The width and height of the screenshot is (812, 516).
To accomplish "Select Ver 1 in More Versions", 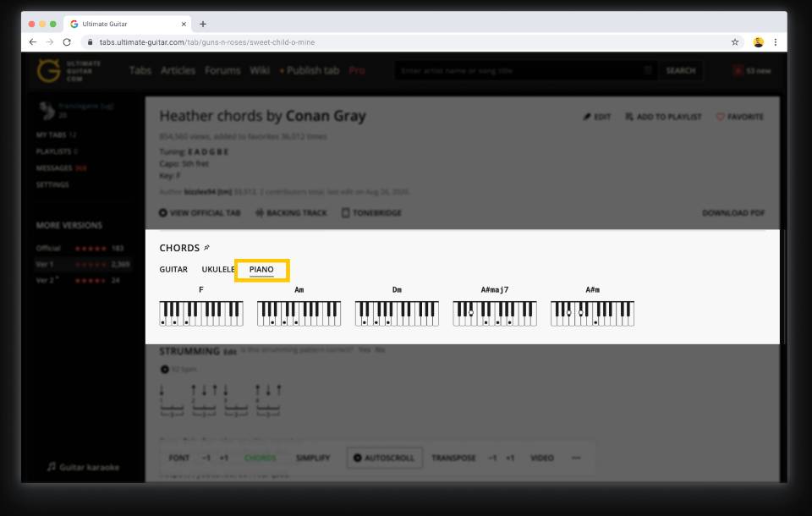I will (83, 264).
